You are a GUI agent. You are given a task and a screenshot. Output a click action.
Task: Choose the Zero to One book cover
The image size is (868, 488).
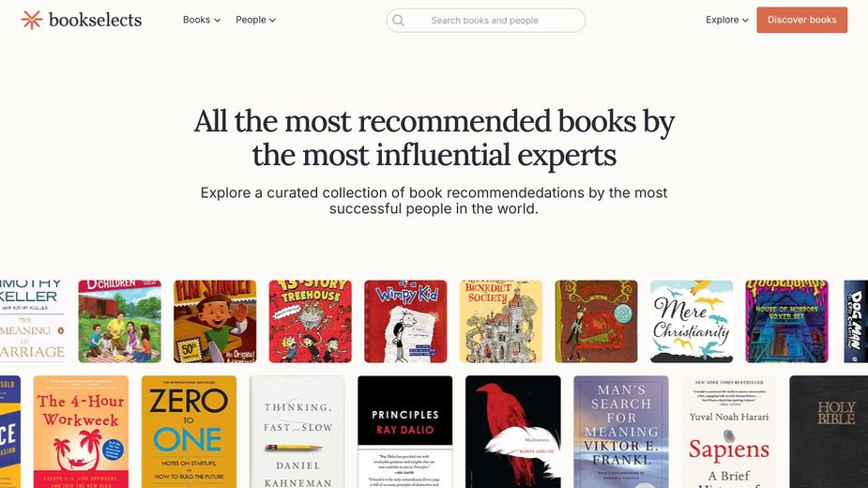[189, 432]
